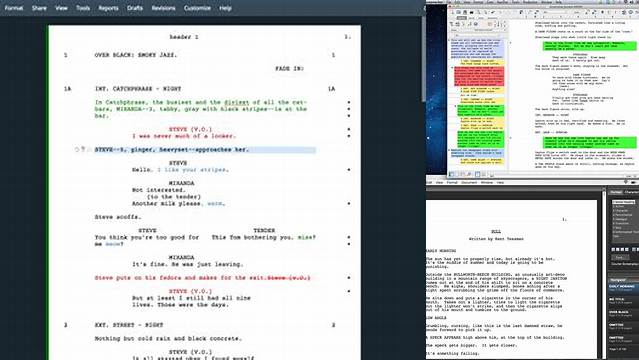Open the Format menu in the dark top bar
The width and height of the screenshot is (639, 360).
[x=13, y=8]
